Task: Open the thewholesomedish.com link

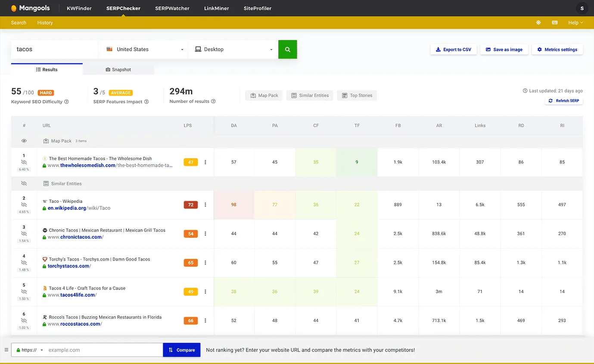Action: point(110,165)
